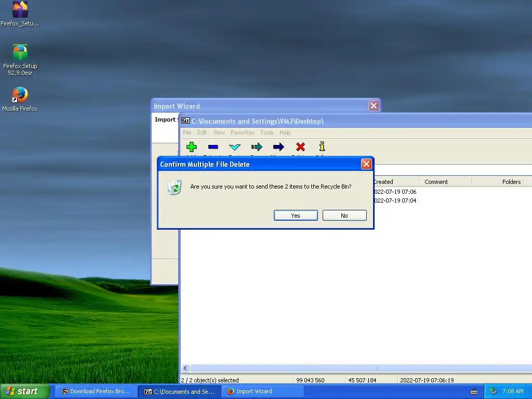532x399 pixels.
Task: Open the Tools menu in 7-Zip
Action: tap(267, 132)
